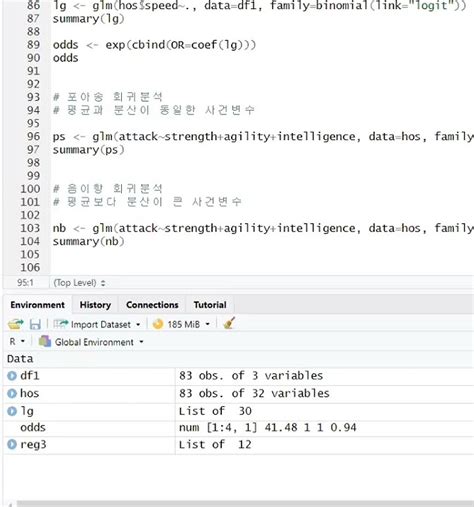474x507 pixels.
Task: Click the odds variable row
Action: tap(238, 428)
